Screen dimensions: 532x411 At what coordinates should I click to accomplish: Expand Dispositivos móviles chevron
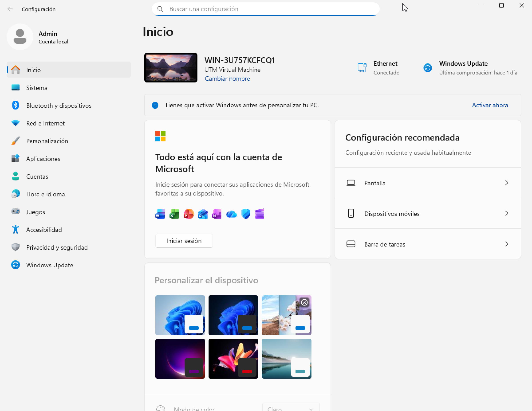(507, 213)
